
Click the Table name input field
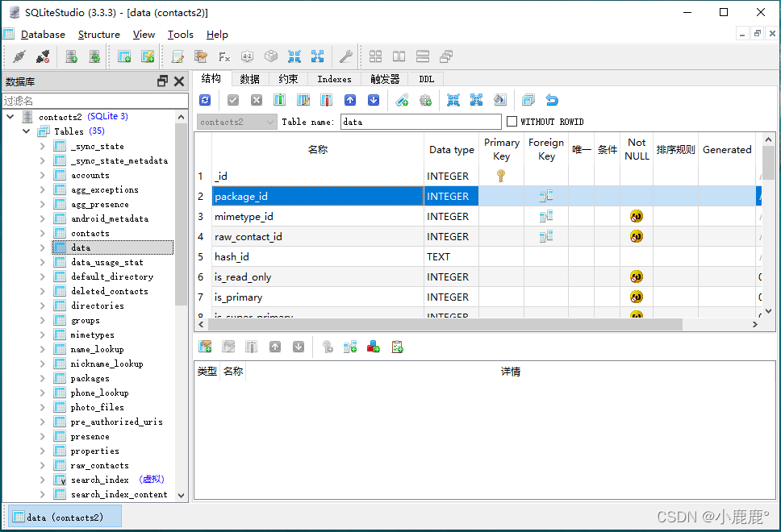(421, 122)
